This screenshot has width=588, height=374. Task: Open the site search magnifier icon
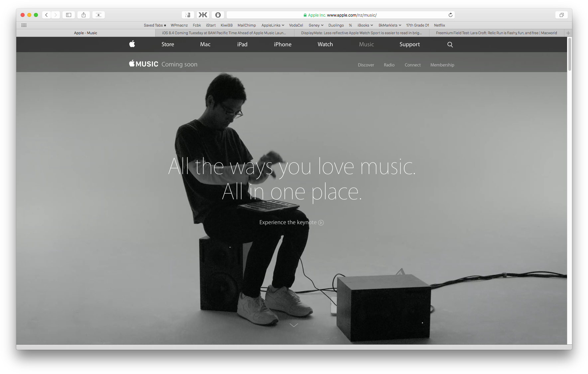point(450,45)
